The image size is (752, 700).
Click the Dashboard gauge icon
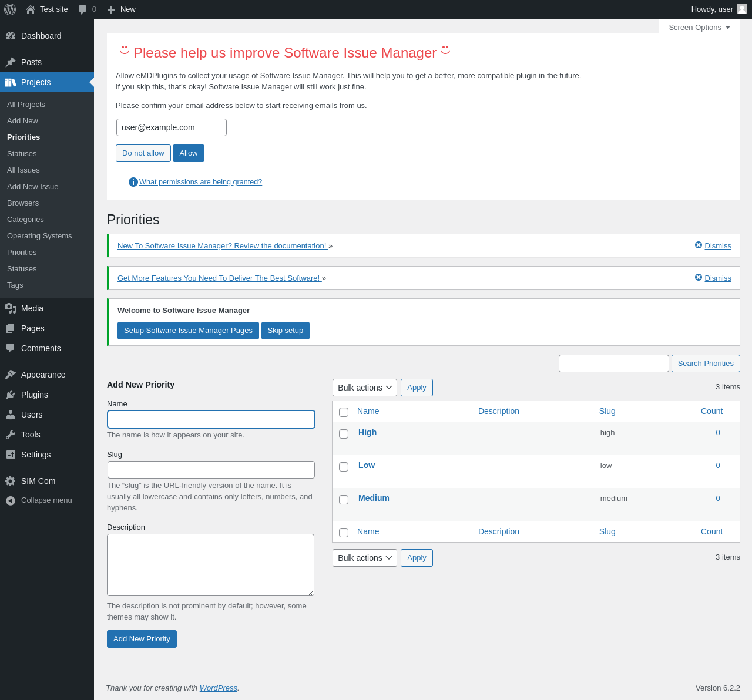click(11, 36)
